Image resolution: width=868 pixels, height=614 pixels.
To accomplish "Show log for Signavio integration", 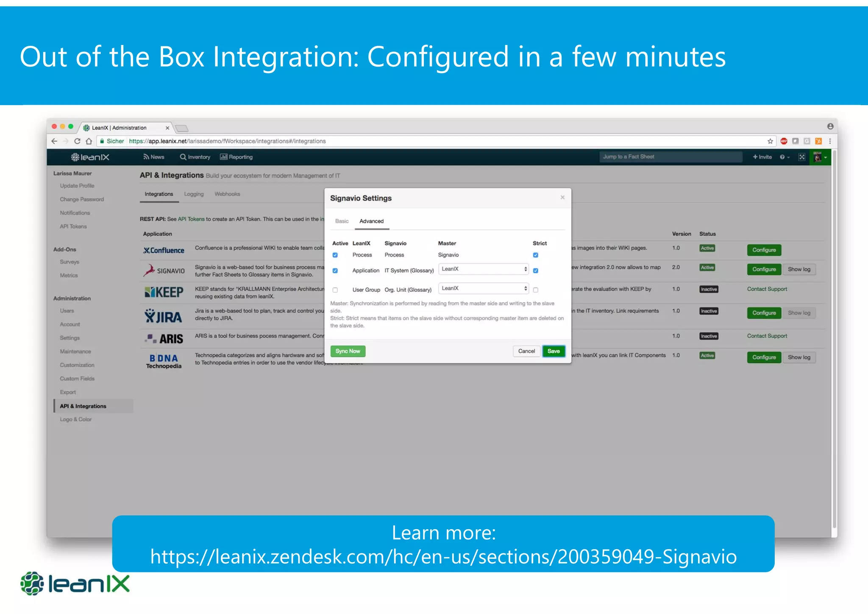I will click(x=799, y=269).
